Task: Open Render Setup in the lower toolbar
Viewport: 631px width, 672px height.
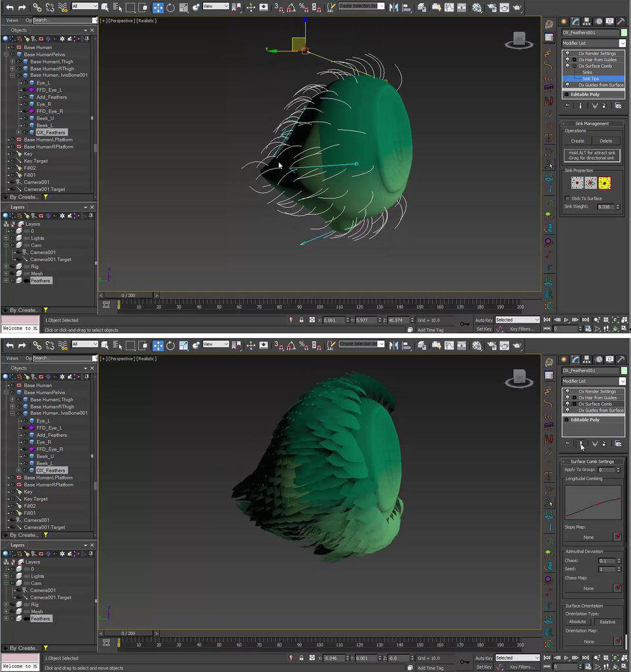Action: pos(492,345)
